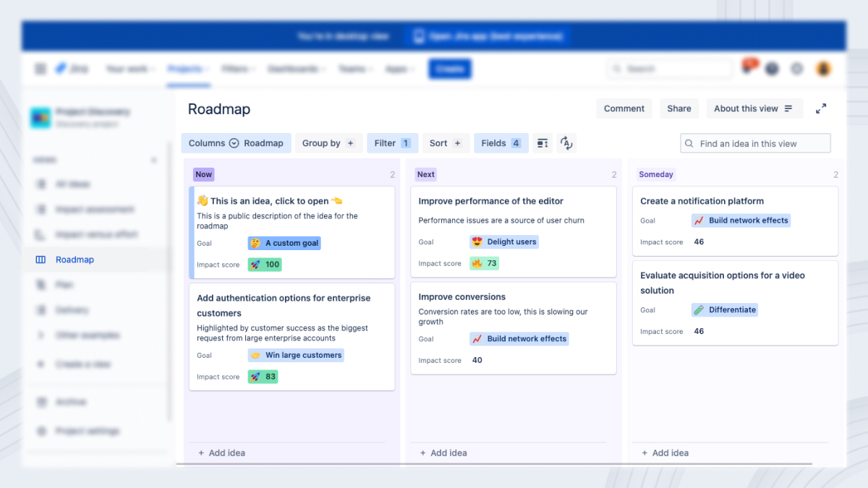Open the Dashboards menu
Image resolution: width=868 pixels, height=488 pixels.
click(294, 68)
